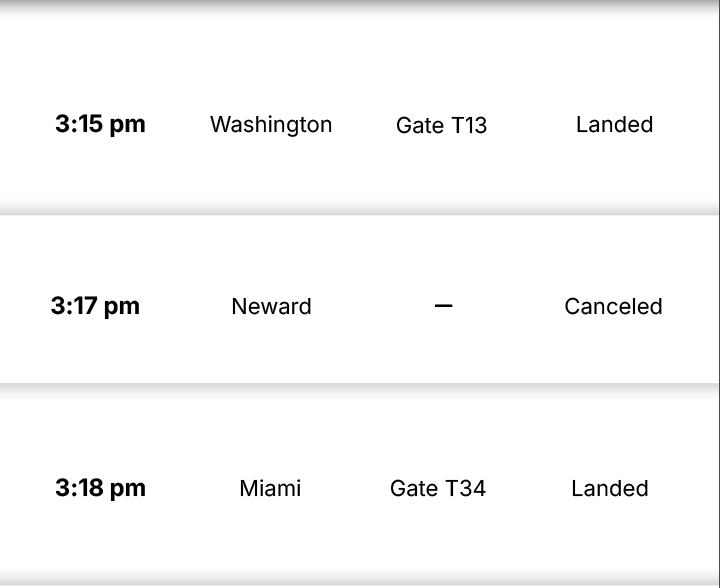Click the divider between Neward and Miami rows
The height and width of the screenshot is (588, 720).
(360, 385)
